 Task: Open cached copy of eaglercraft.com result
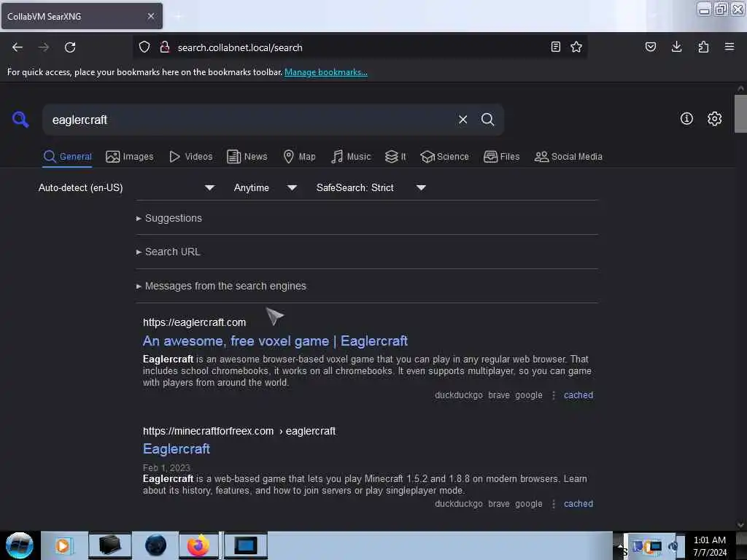pos(578,395)
